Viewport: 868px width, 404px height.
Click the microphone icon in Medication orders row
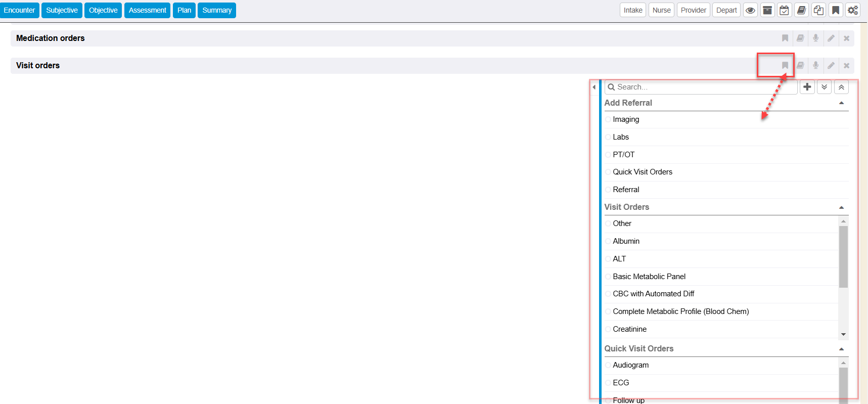815,38
